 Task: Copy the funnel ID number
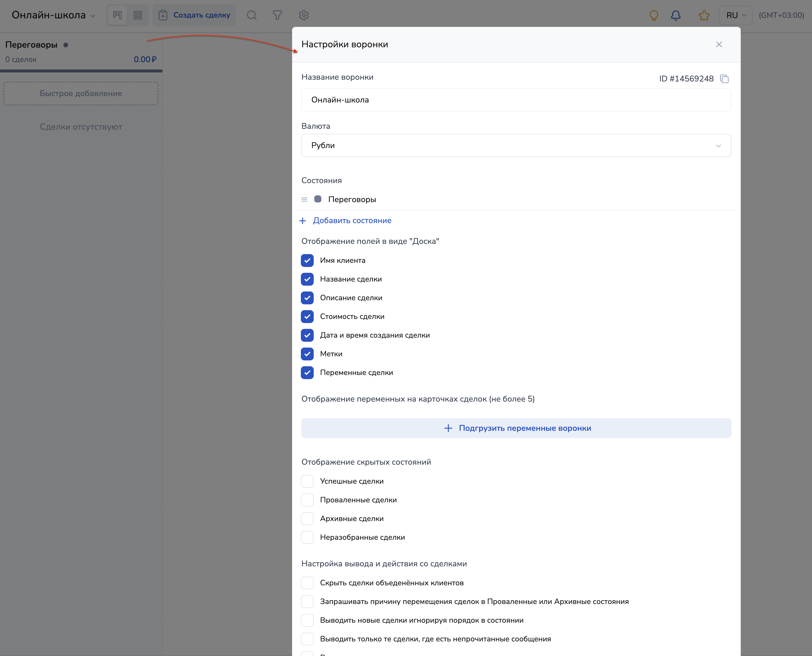point(724,79)
